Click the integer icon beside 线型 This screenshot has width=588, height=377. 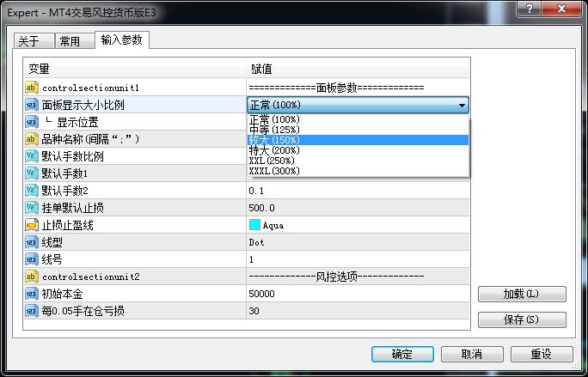[32, 242]
